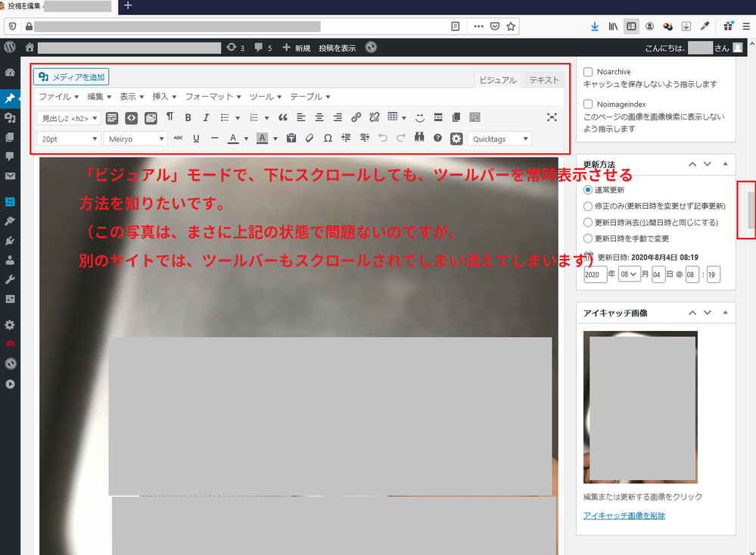Center align the text
Image resolution: width=756 pixels, height=555 pixels.
[x=319, y=117]
